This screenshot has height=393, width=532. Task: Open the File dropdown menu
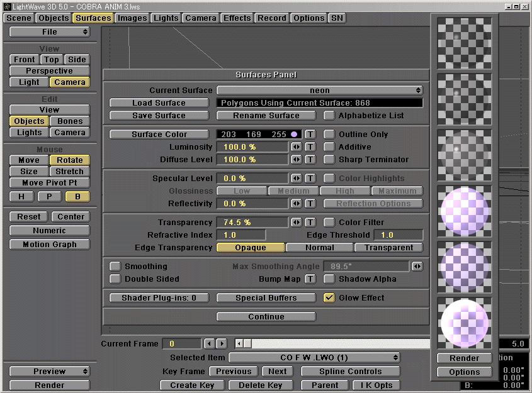pyautogui.click(x=49, y=32)
